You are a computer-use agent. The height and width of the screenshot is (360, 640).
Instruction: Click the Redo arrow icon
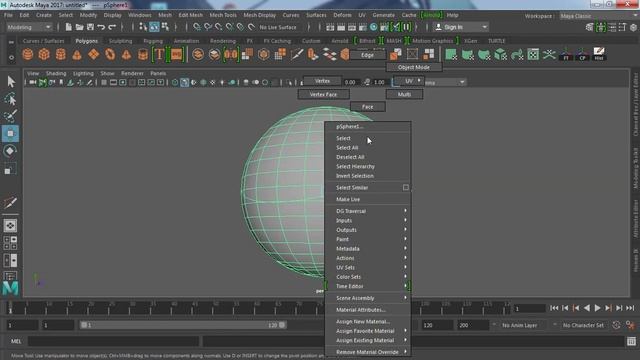point(112,27)
